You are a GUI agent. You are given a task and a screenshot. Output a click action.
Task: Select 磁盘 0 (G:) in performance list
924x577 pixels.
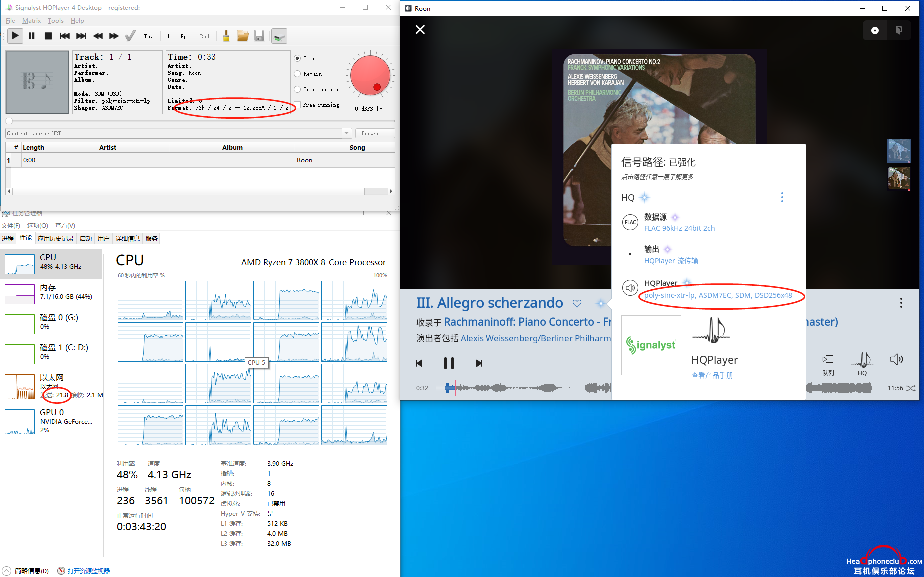[52, 324]
